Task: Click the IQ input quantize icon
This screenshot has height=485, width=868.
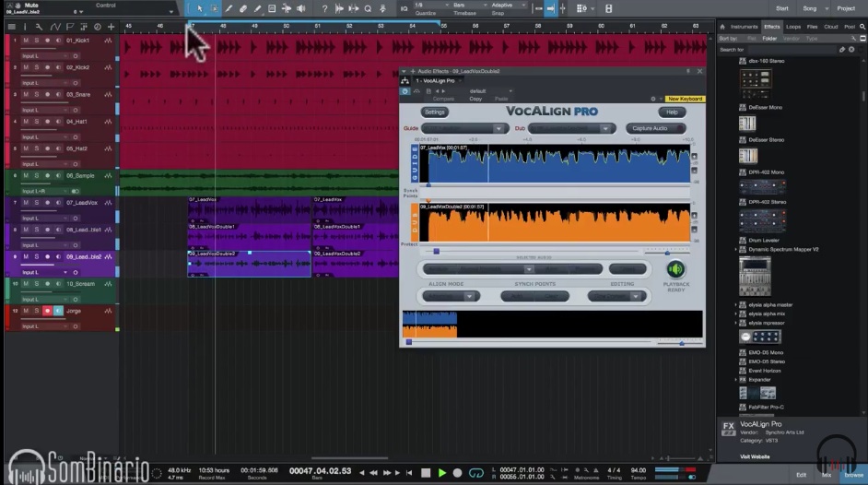Action: [x=405, y=8]
